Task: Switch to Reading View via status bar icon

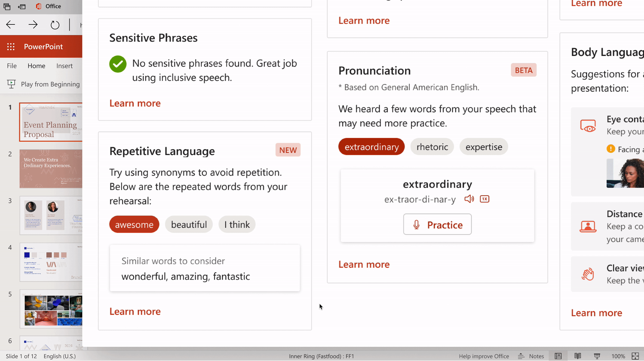Action: click(x=577, y=356)
